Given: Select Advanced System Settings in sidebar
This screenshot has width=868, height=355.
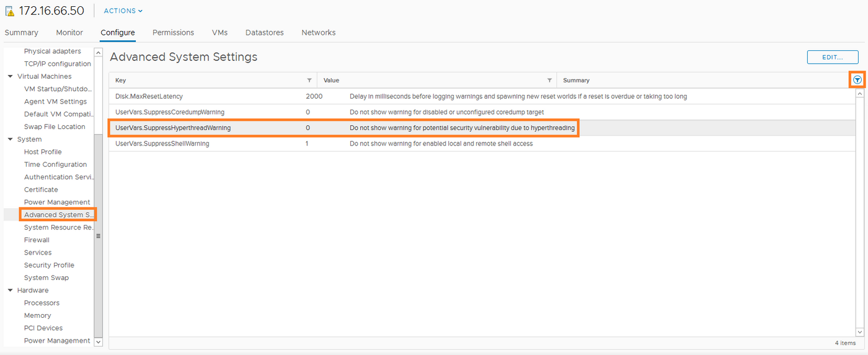Looking at the screenshot, I should pos(58,215).
